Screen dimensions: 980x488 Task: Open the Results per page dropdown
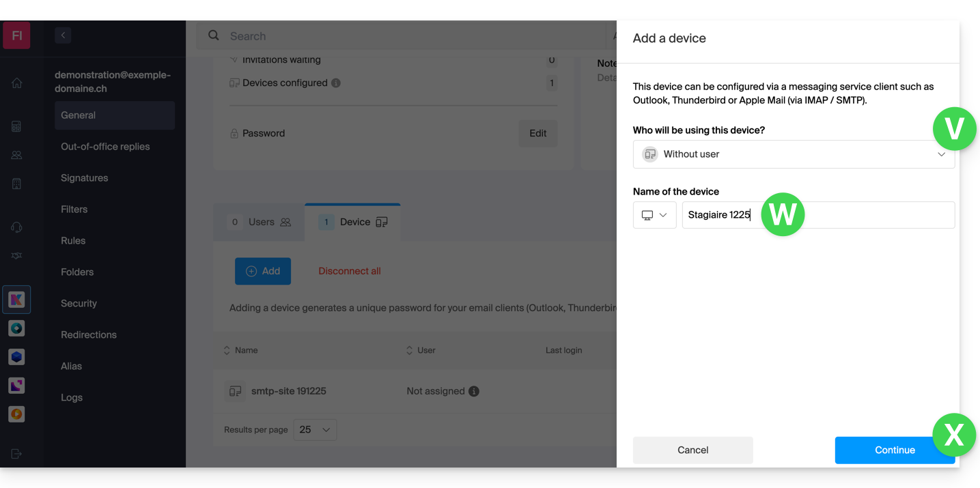315,430
